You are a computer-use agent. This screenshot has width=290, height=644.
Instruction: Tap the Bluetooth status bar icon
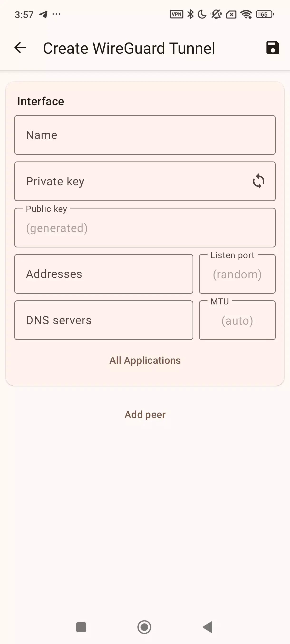[191, 14]
